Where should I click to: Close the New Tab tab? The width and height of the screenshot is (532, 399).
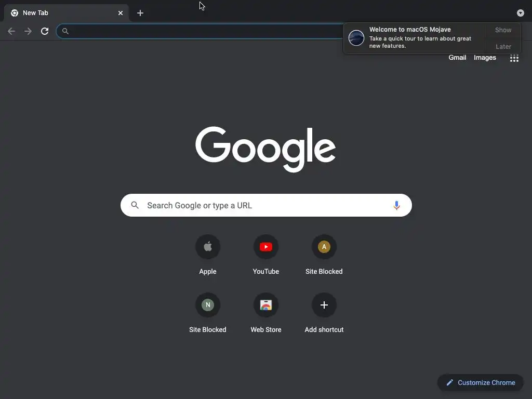point(121,13)
